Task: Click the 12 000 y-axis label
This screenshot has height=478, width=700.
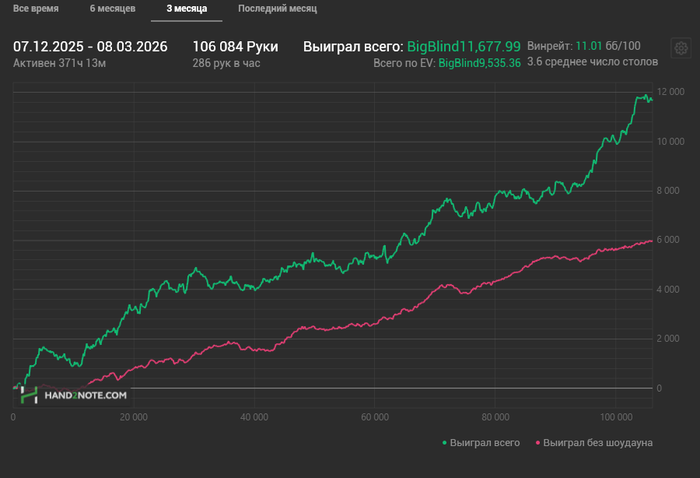Action: pos(671,92)
